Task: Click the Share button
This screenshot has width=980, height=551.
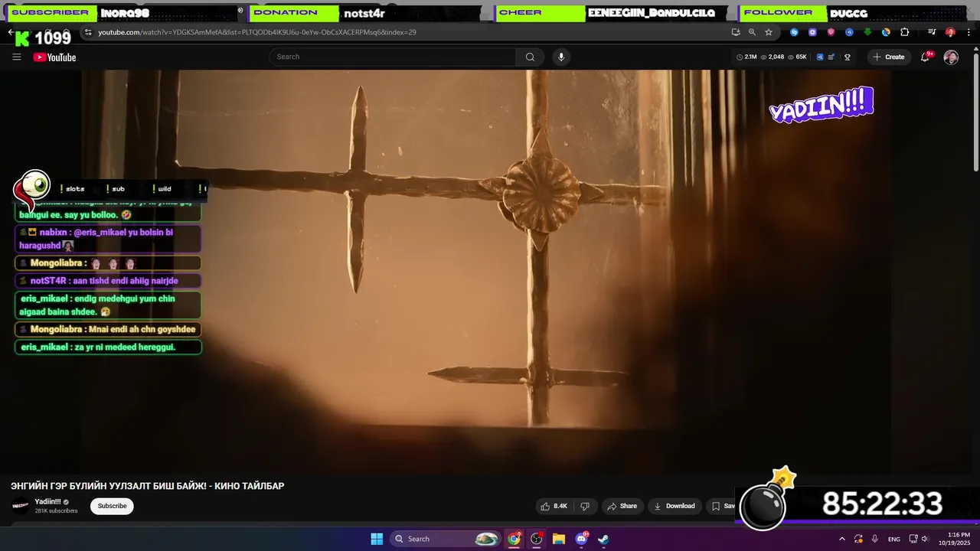Action: pyautogui.click(x=622, y=506)
